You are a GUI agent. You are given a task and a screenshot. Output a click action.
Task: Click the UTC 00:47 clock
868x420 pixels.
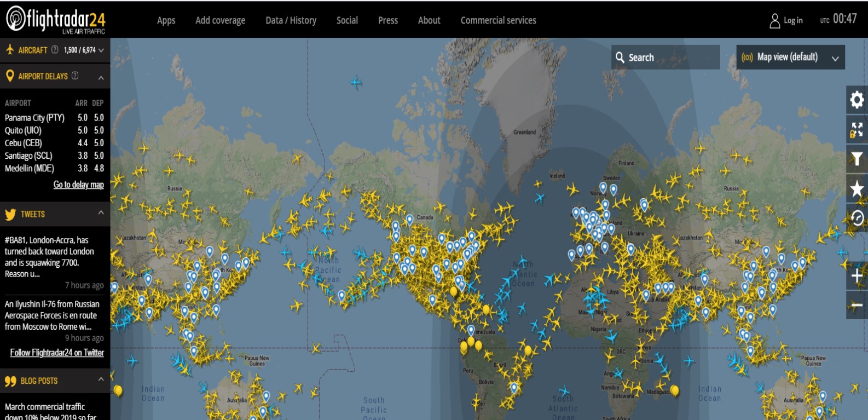click(838, 20)
